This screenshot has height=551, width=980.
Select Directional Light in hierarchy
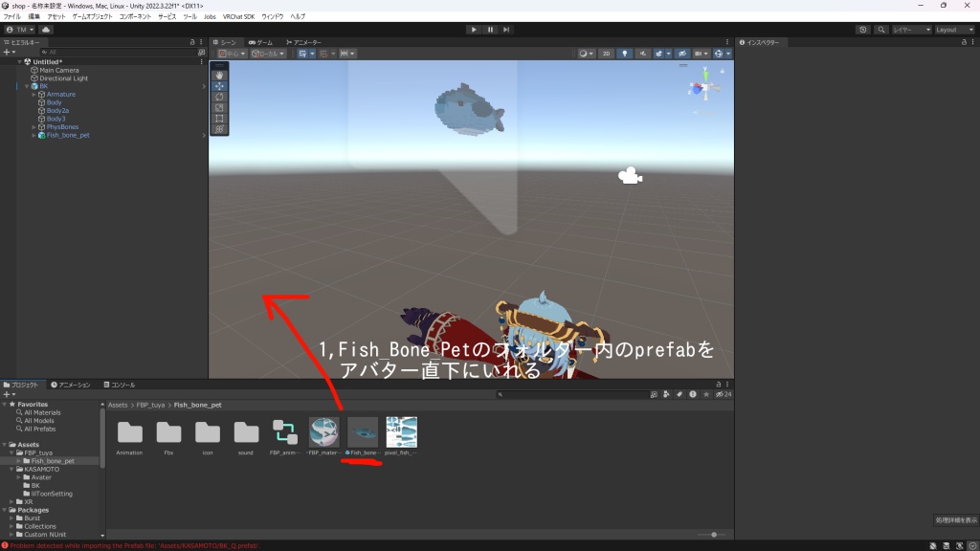63,78
